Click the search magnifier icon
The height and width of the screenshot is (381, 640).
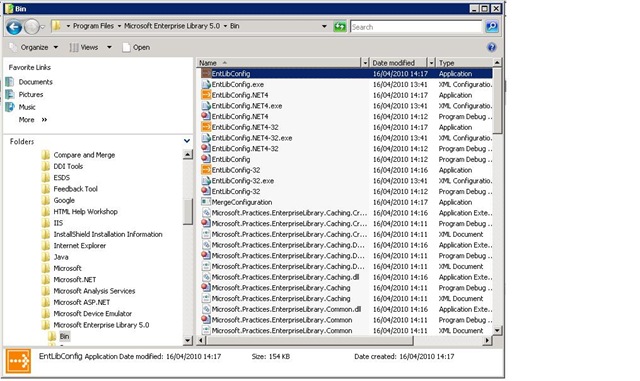(492, 27)
